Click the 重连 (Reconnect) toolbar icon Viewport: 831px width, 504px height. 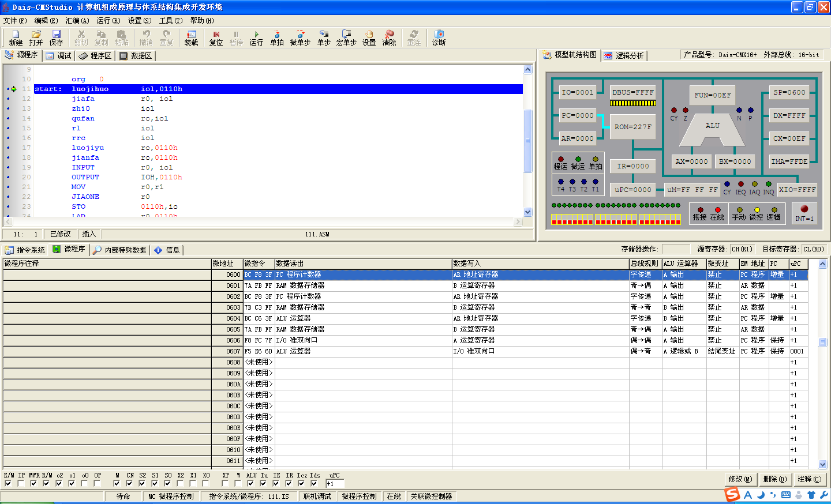(x=414, y=38)
